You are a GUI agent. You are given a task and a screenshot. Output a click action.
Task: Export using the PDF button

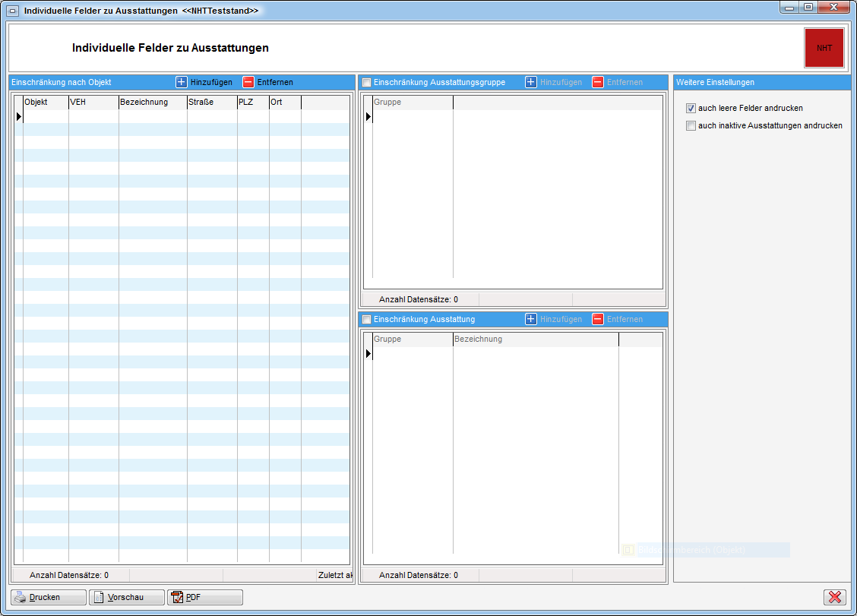point(204,597)
